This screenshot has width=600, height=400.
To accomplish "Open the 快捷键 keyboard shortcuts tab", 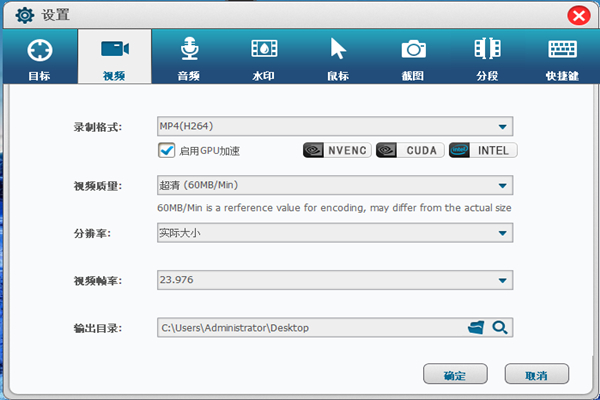I will coord(562,58).
